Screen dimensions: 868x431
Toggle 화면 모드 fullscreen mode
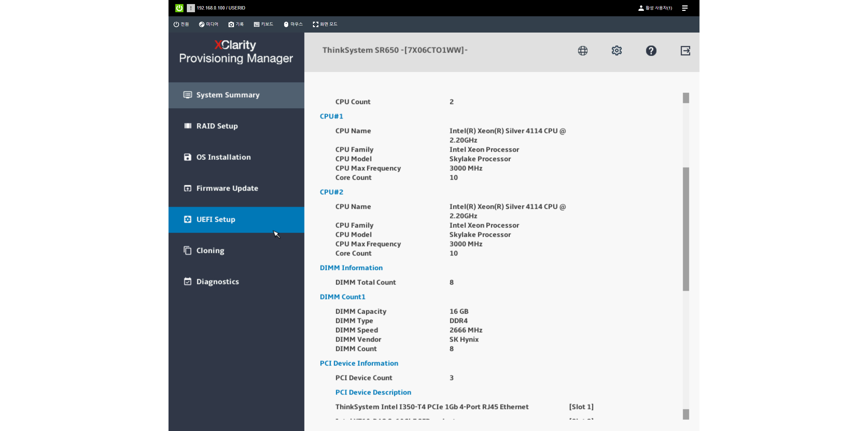point(325,24)
